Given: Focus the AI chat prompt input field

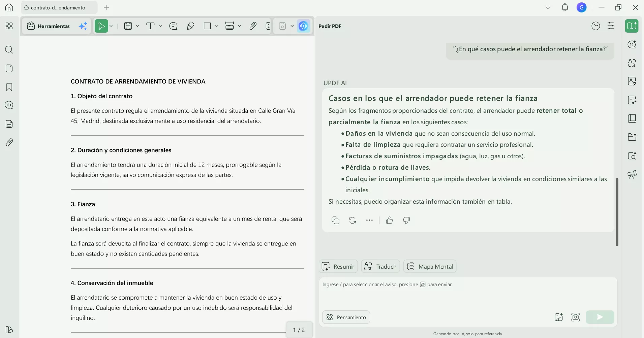Looking at the screenshot, I should [468, 293].
